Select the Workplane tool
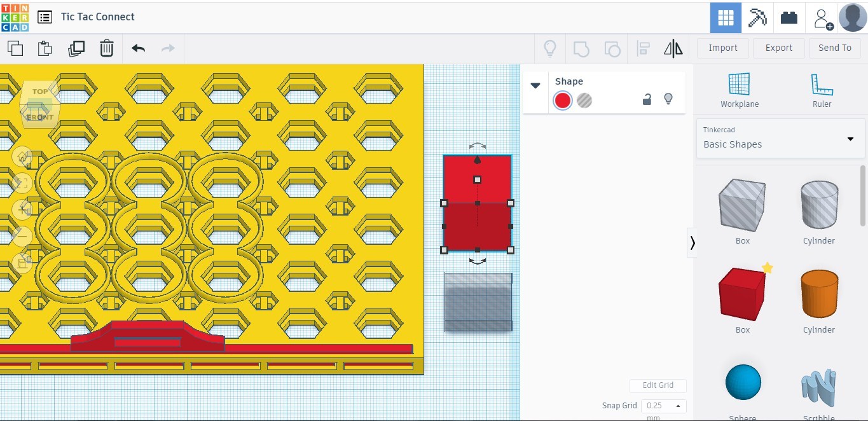 click(740, 90)
